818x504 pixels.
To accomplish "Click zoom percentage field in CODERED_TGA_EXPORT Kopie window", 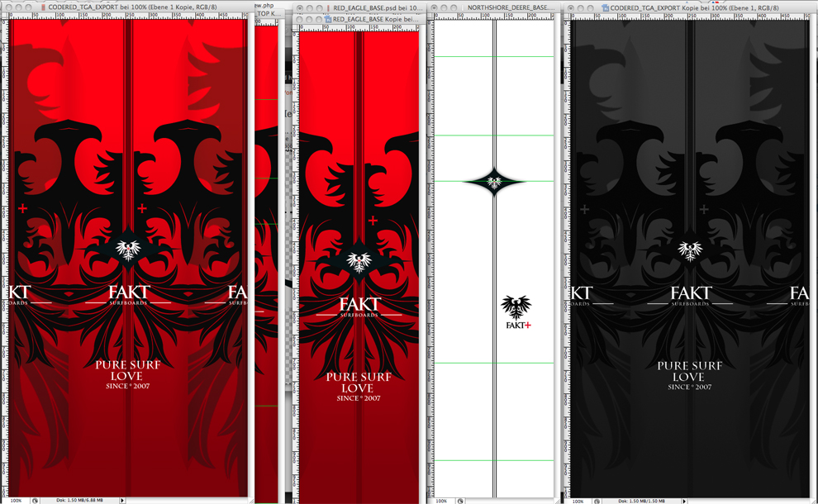I will tap(578, 501).
